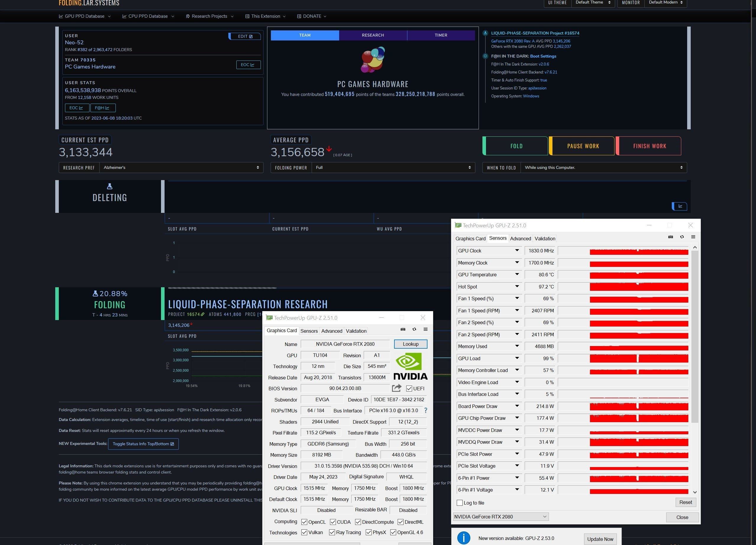
Task: Click the Lookup button
Action: (x=410, y=344)
